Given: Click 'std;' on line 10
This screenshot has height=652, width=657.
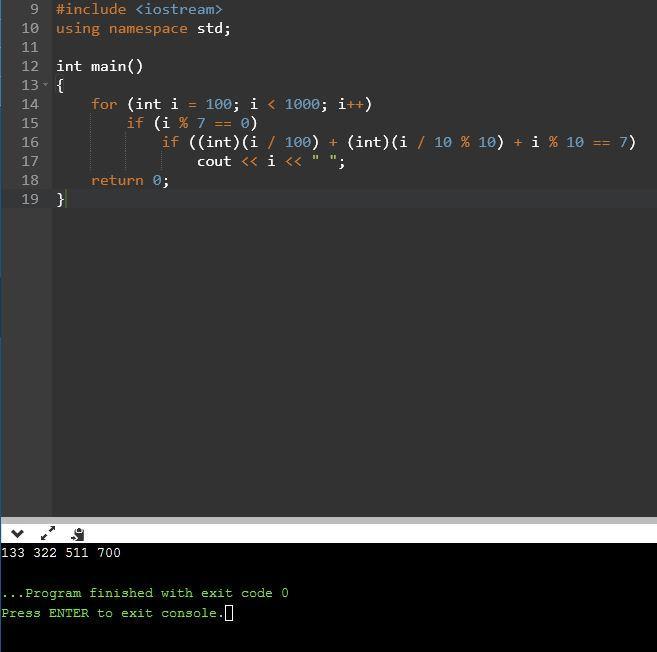Looking at the screenshot, I should (x=214, y=28).
